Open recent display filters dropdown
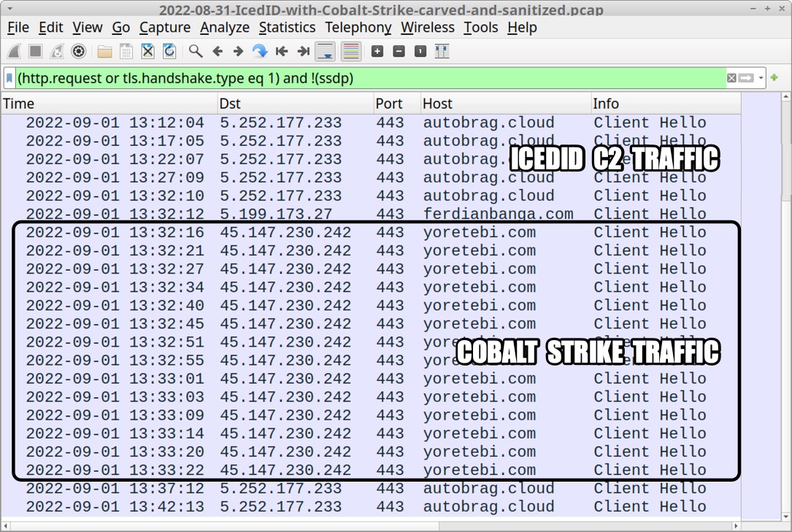The width and height of the screenshot is (792, 532). coord(761,78)
